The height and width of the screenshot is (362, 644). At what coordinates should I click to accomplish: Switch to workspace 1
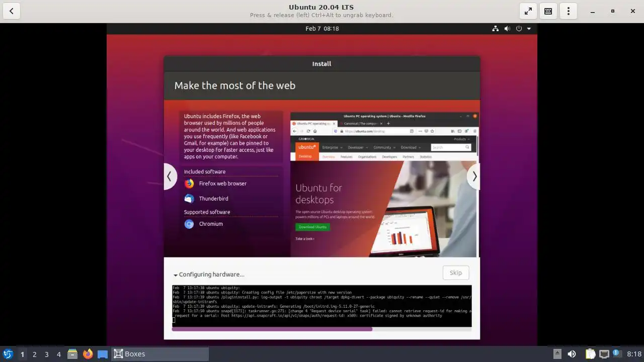click(22, 354)
